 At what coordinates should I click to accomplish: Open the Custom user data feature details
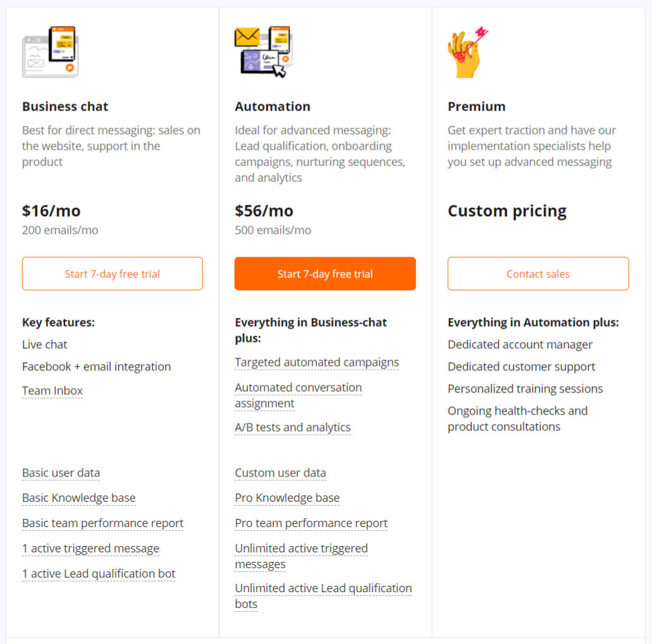280,473
